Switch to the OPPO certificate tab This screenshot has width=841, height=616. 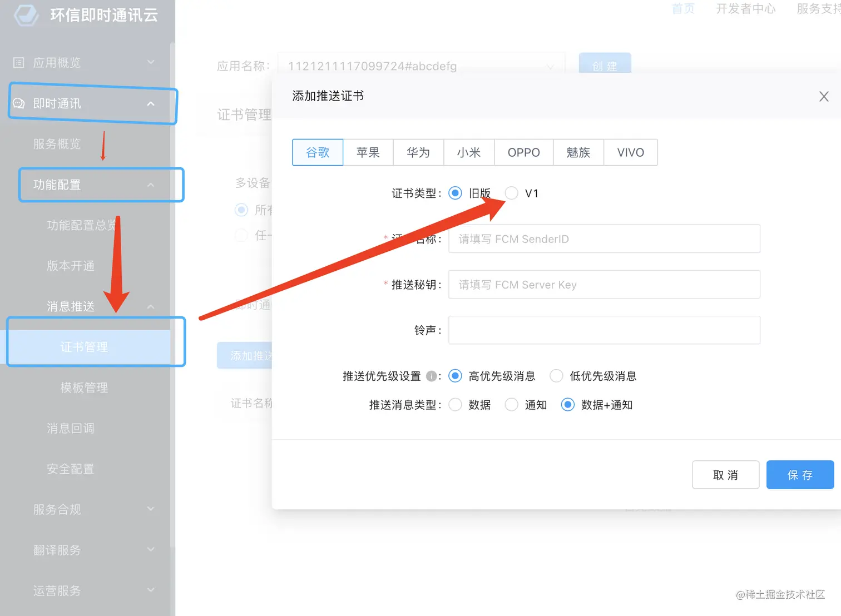523,152
